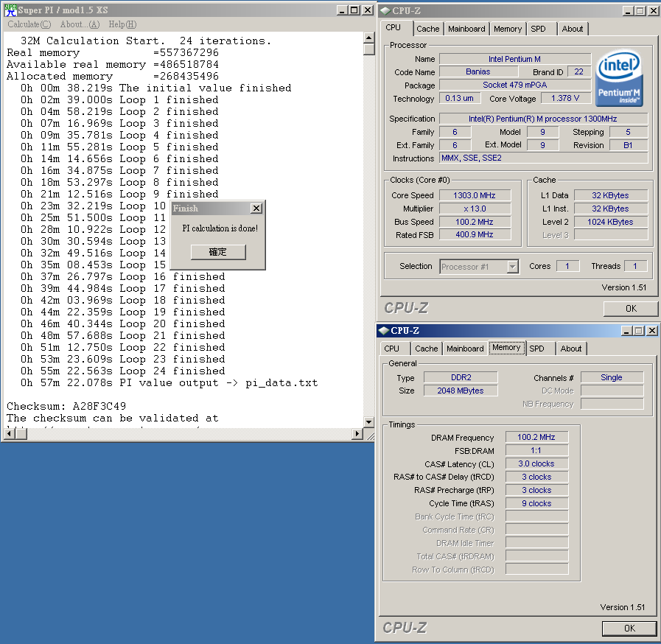Close the Super PI window
The width and height of the screenshot is (661, 644).
pos(368,10)
